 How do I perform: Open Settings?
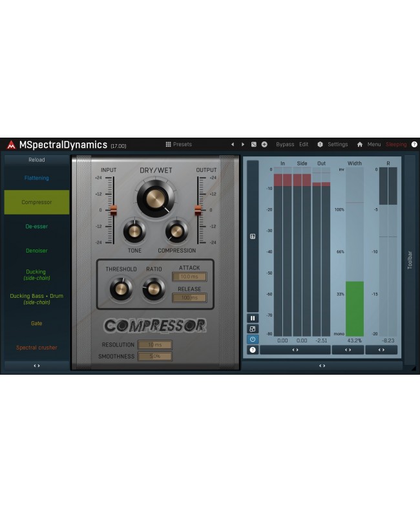[x=337, y=144]
